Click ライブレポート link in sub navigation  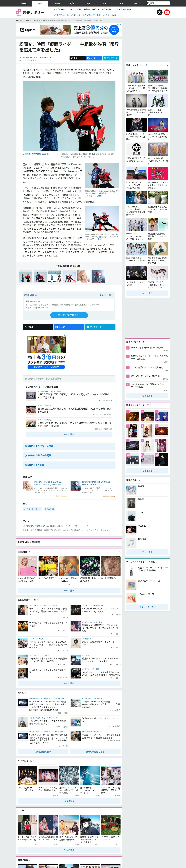click(x=61, y=15)
